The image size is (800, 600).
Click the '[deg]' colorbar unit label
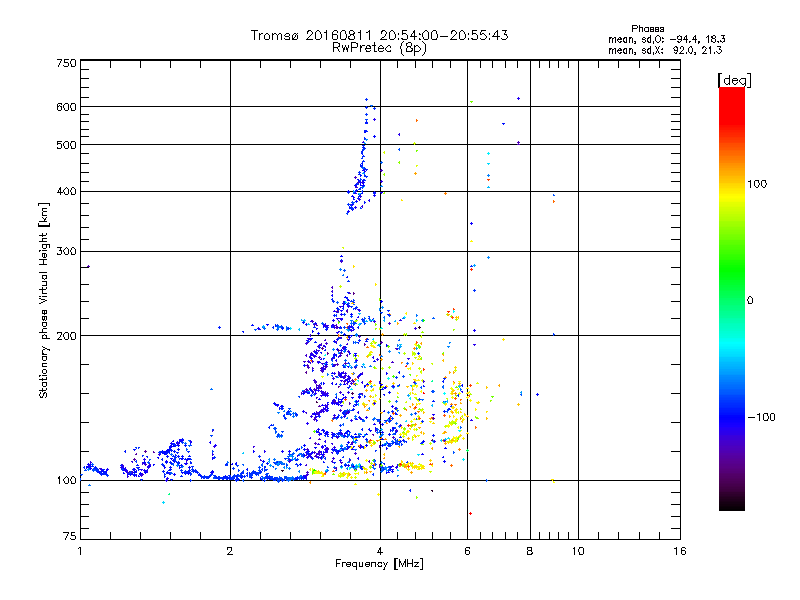(734, 80)
